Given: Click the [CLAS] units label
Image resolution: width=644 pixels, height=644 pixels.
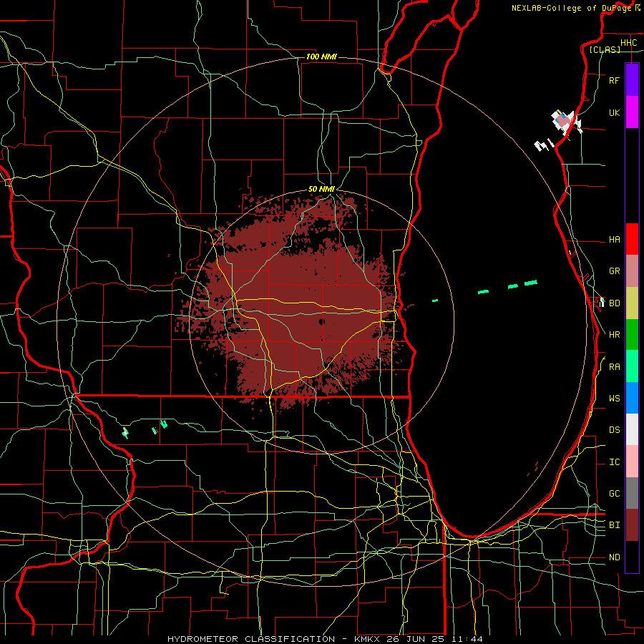Looking at the screenshot, I should 605,49.
